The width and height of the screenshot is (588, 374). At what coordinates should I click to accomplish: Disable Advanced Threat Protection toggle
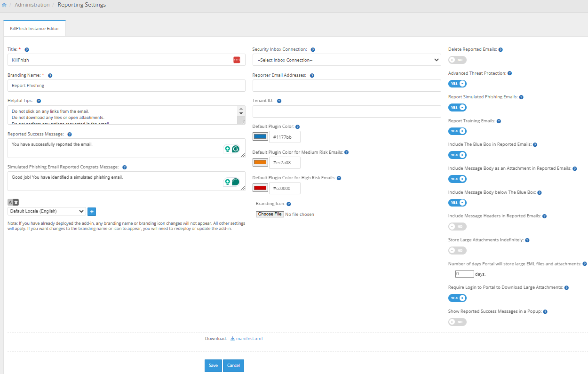tap(457, 84)
